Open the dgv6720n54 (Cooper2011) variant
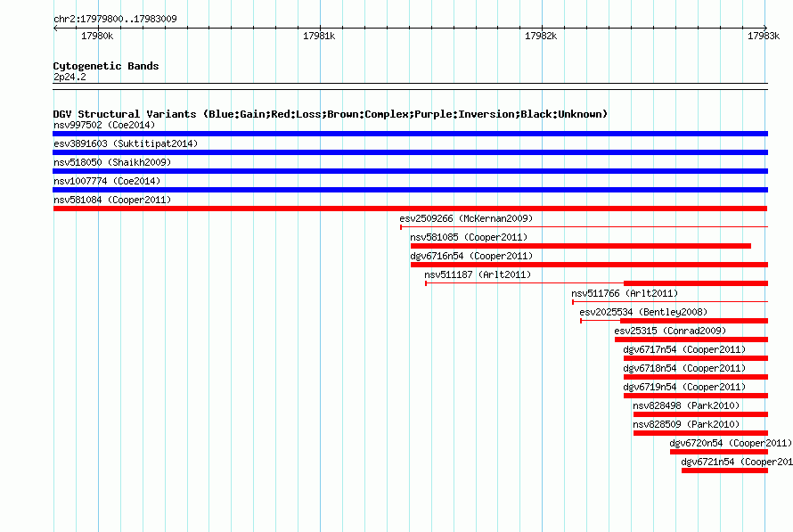The height and width of the screenshot is (532, 793). pyautogui.click(x=731, y=443)
